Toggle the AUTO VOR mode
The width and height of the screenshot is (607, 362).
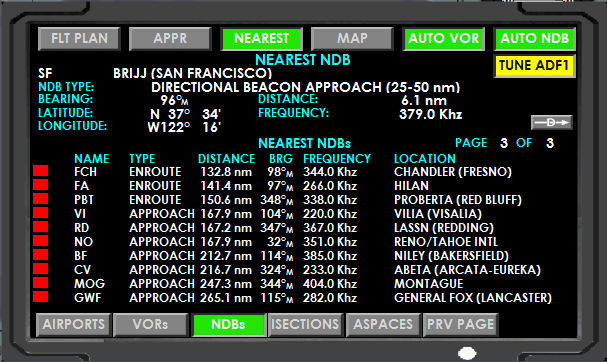pos(444,39)
